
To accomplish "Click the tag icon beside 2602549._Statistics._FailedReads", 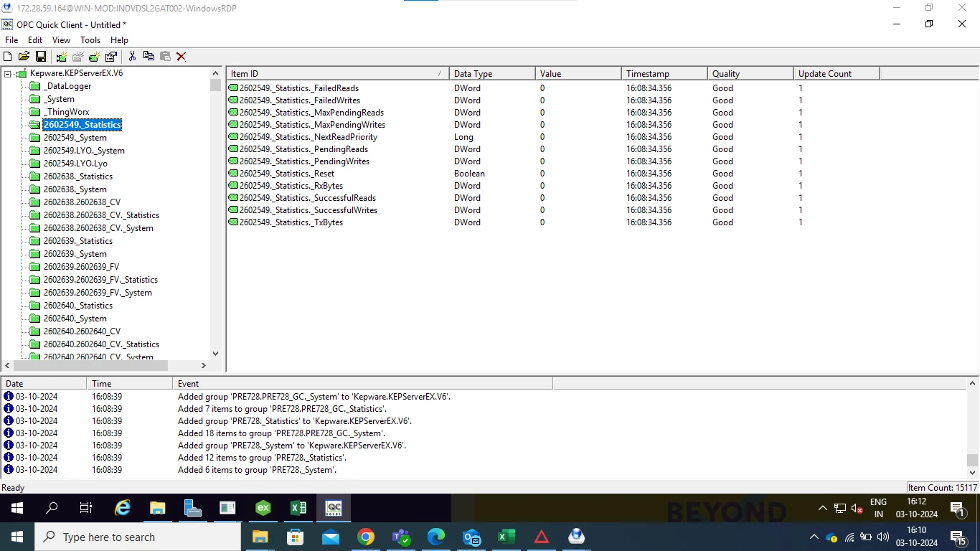I will (233, 88).
